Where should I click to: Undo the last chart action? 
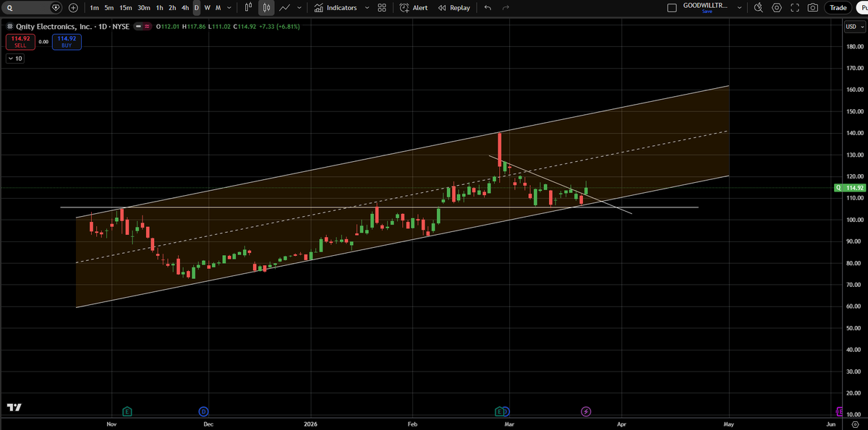coord(487,8)
